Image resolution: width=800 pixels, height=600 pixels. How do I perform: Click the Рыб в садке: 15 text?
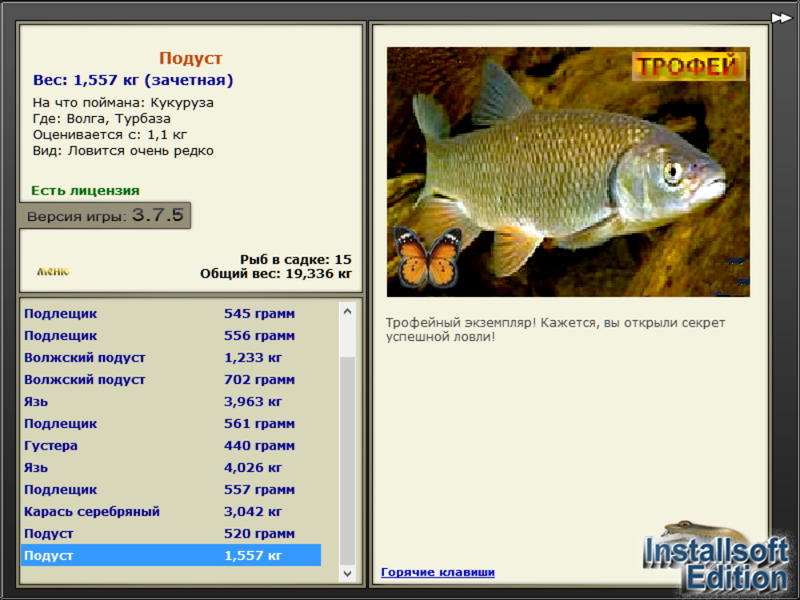click(x=296, y=259)
